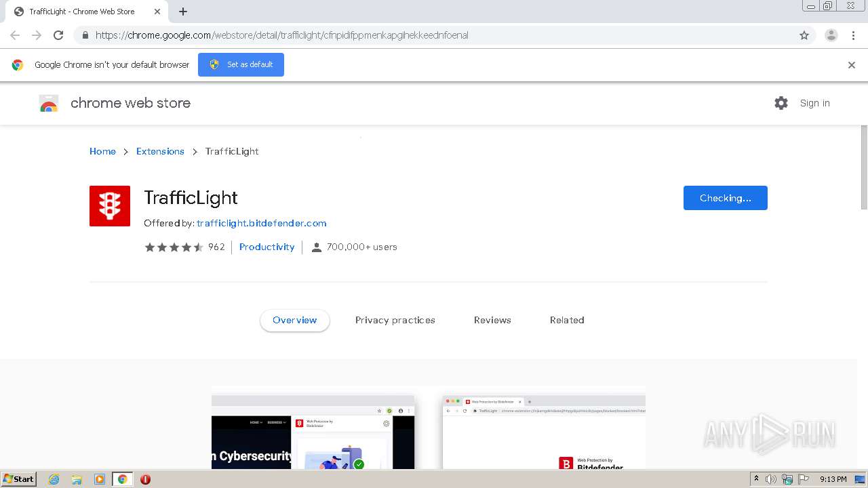Image resolution: width=868 pixels, height=488 pixels.
Task: Dismiss the default browser notification bar
Action: (852, 65)
